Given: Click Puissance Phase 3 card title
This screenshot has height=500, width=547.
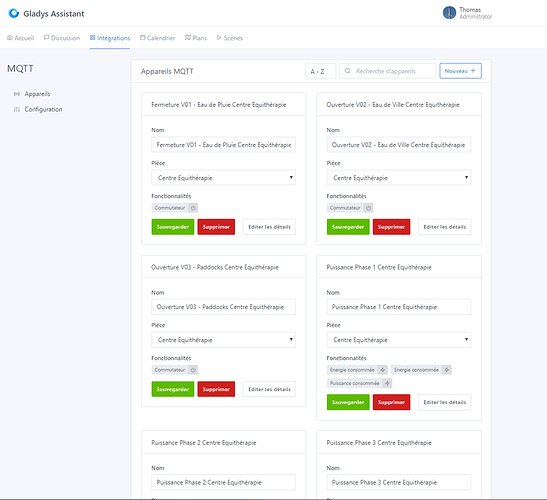Looking at the screenshot, I should [379, 442].
